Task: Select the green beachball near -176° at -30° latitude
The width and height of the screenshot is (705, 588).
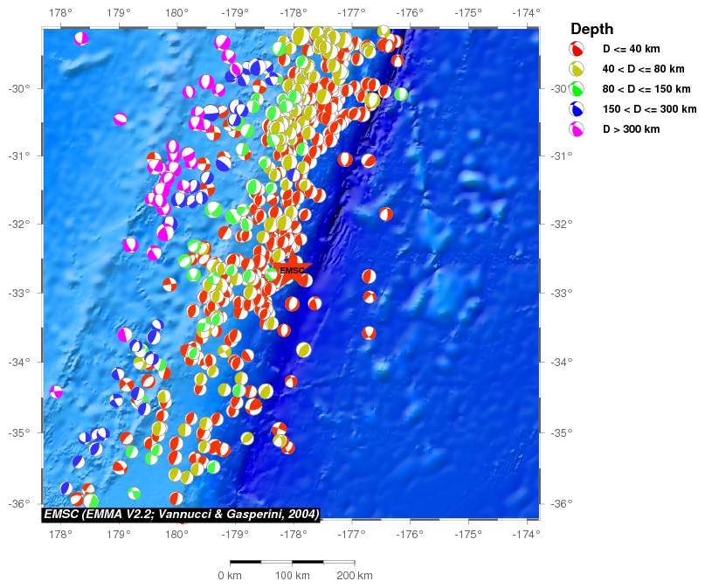Action: click(401, 94)
